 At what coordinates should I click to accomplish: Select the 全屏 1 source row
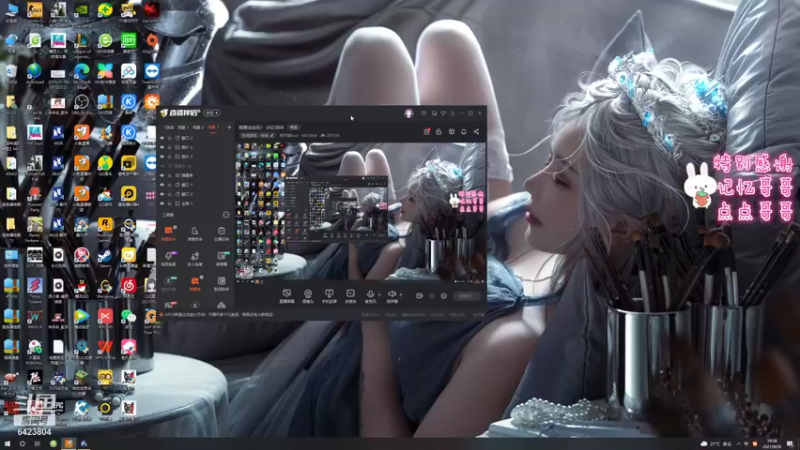(195, 204)
